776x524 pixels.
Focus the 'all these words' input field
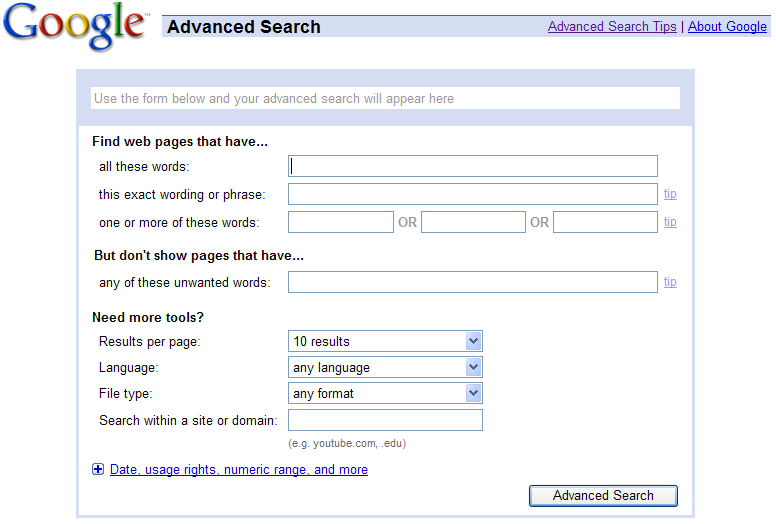pos(473,166)
